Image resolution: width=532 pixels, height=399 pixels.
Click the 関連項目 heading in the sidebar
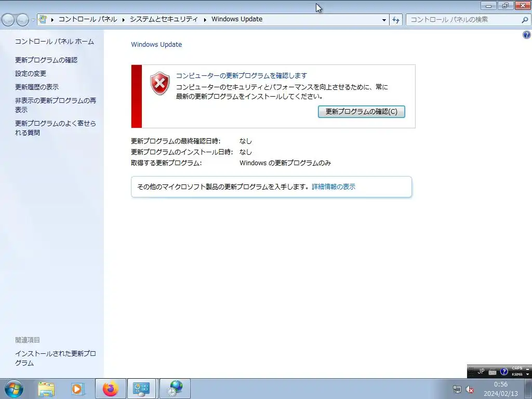click(28, 340)
